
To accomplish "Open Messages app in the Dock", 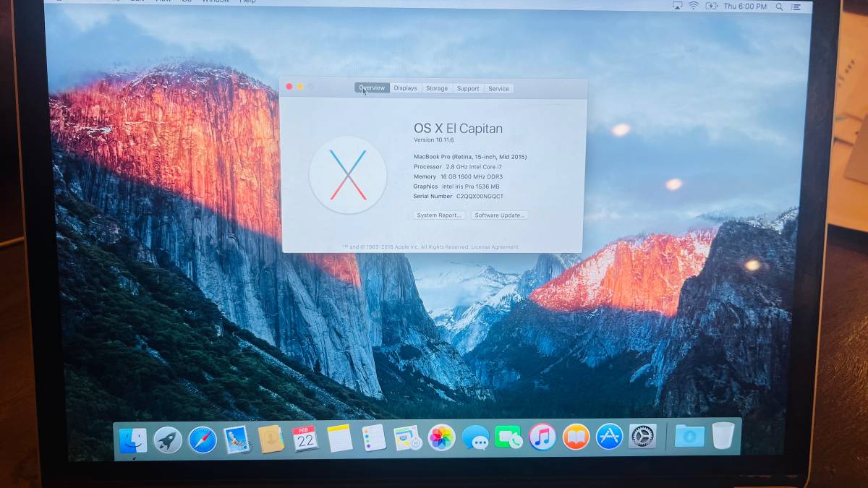I will point(475,437).
